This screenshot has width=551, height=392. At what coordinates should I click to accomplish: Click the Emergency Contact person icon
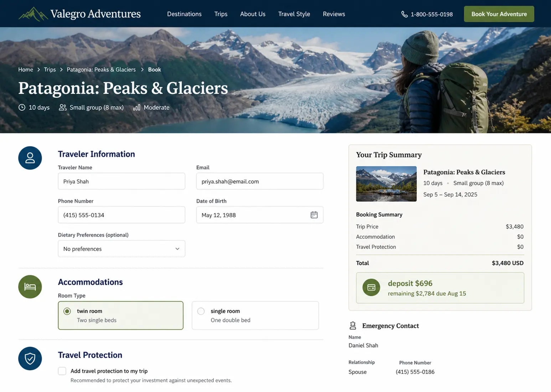click(353, 325)
